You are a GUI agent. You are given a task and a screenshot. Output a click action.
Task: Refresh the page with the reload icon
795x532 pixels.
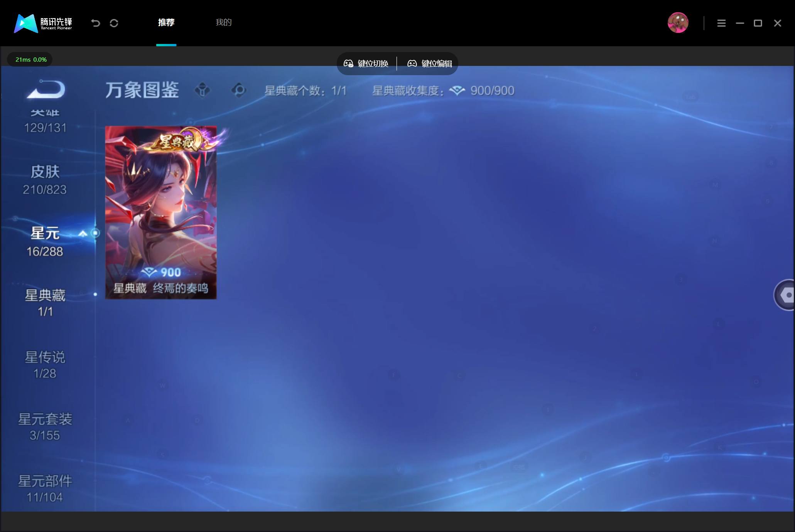coord(114,23)
